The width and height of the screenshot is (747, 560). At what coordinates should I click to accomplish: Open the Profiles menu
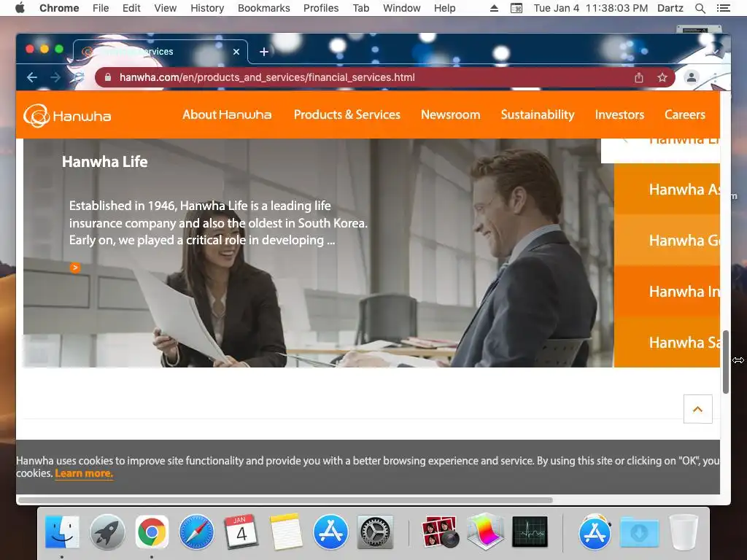pyautogui.click(x=321, y=8)
